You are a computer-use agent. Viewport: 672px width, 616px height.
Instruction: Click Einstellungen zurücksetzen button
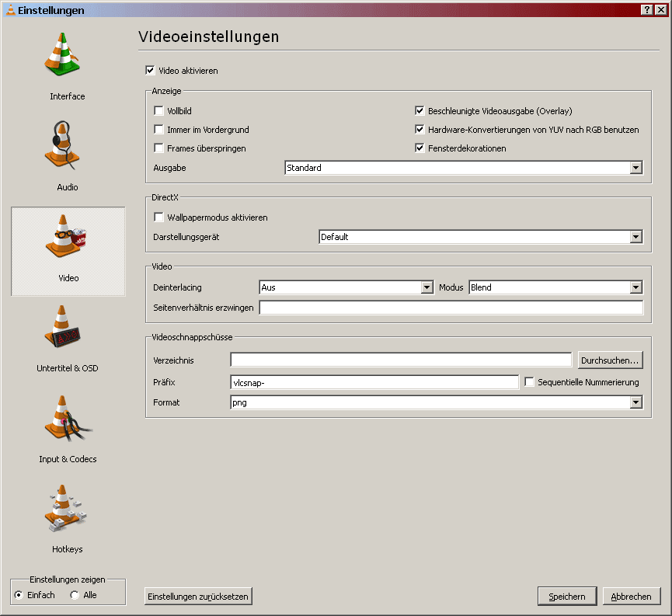198,597
